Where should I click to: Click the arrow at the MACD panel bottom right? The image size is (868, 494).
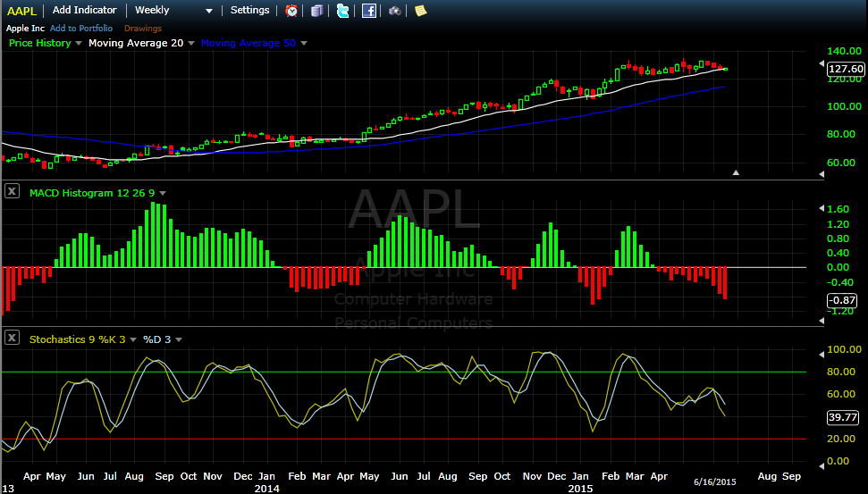822,321
